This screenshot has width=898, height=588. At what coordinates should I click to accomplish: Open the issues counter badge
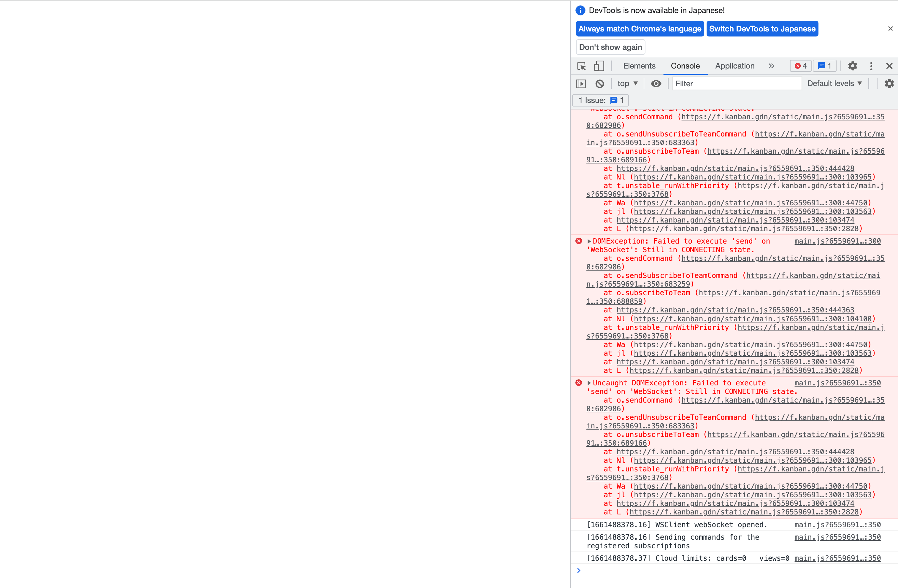click(824, 66)
